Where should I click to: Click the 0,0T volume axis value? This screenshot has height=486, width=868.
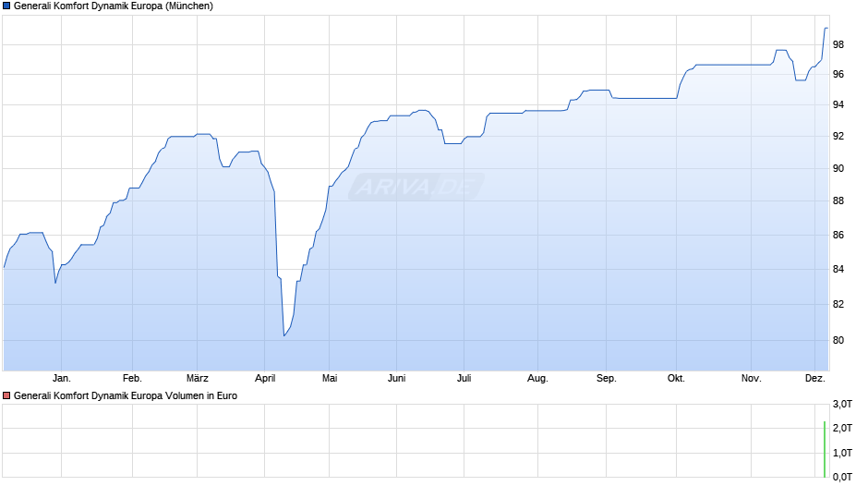842,477
